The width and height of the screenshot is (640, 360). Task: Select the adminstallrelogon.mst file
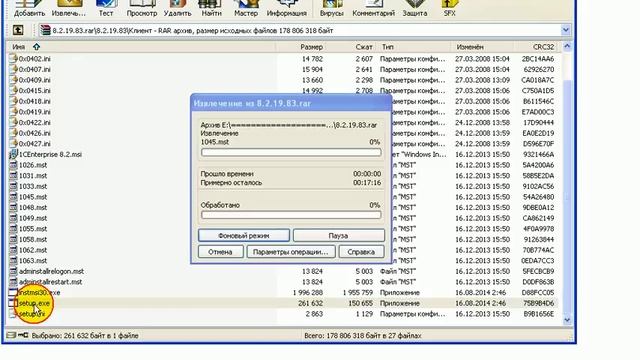pos(51,271)
